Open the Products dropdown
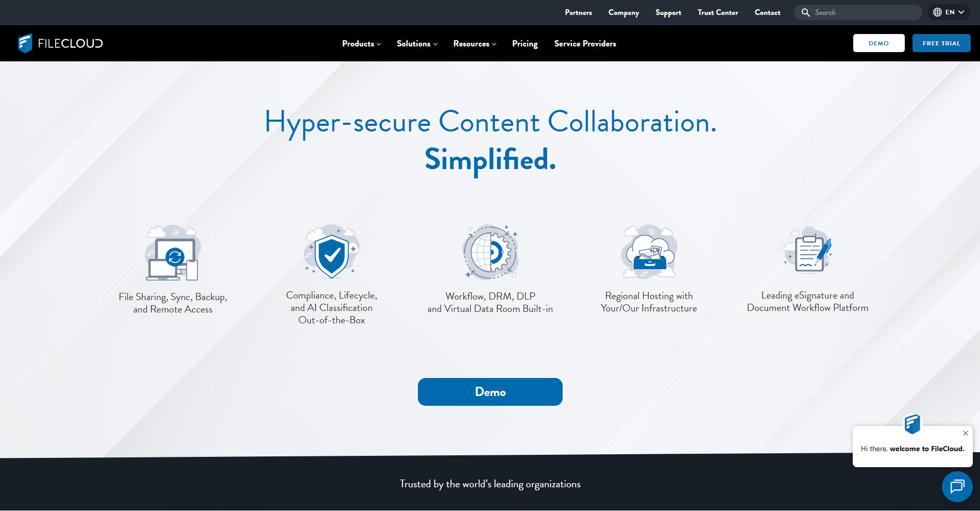 click(x=361, y=43)
